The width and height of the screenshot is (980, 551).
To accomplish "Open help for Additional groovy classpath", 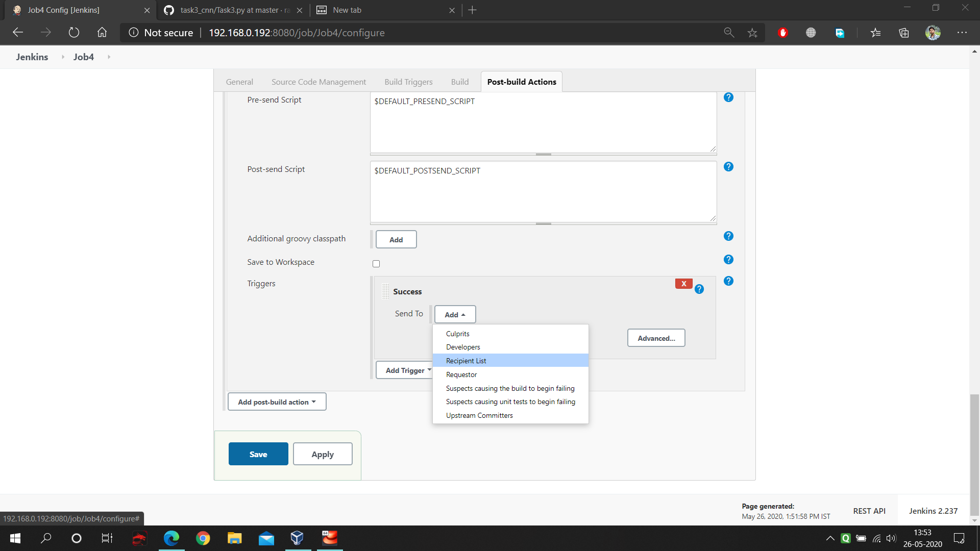I will tap(728, 236).
